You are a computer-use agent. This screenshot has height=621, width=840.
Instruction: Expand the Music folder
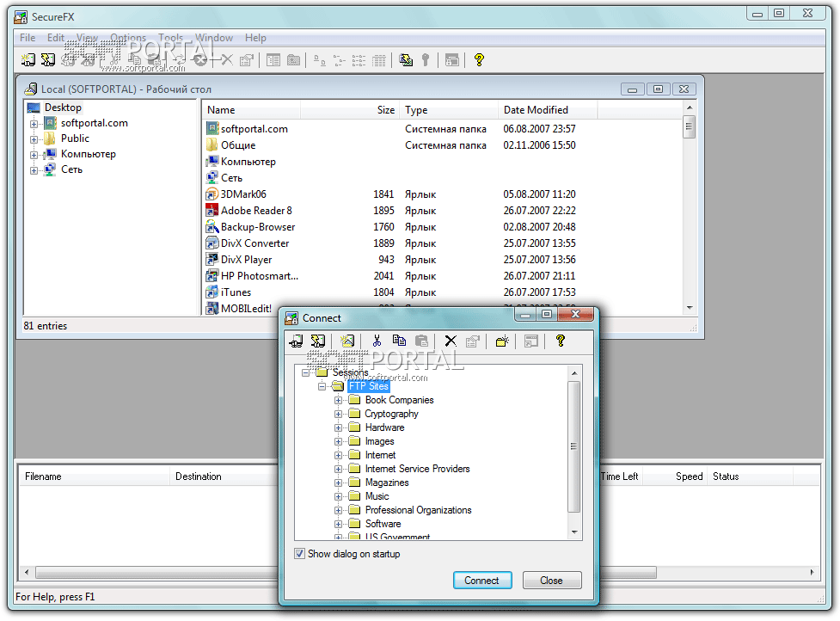point(338,496)
